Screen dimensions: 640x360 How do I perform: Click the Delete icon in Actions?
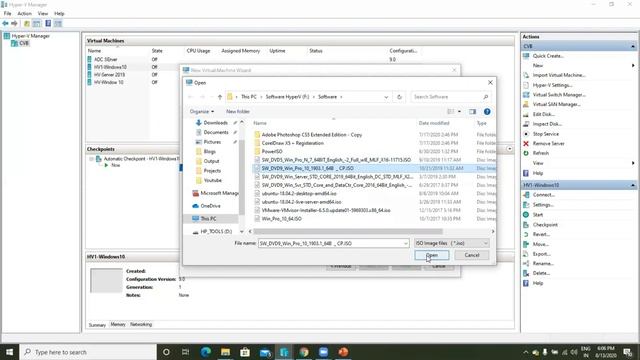click(x=526, y=273)
